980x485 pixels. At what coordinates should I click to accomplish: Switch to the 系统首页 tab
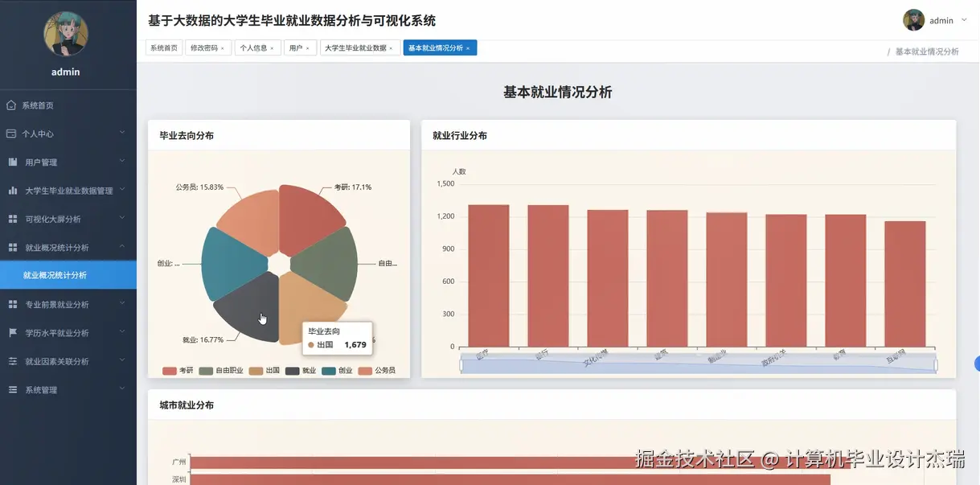(164, 48)
